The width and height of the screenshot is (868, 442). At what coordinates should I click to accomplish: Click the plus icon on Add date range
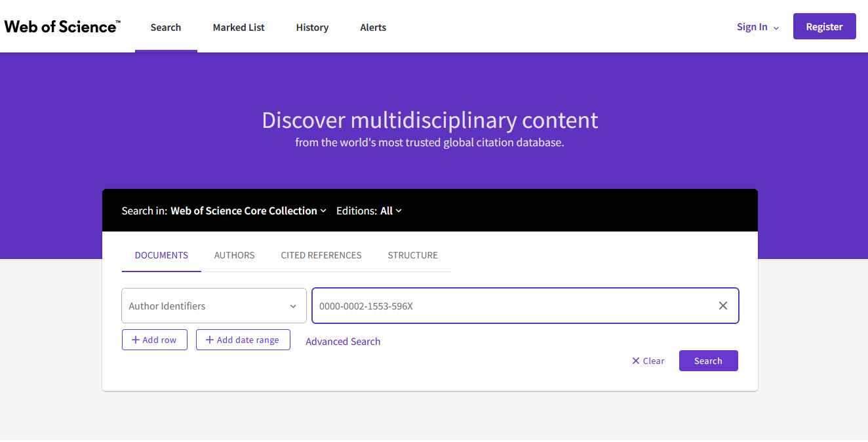point(209,339)
